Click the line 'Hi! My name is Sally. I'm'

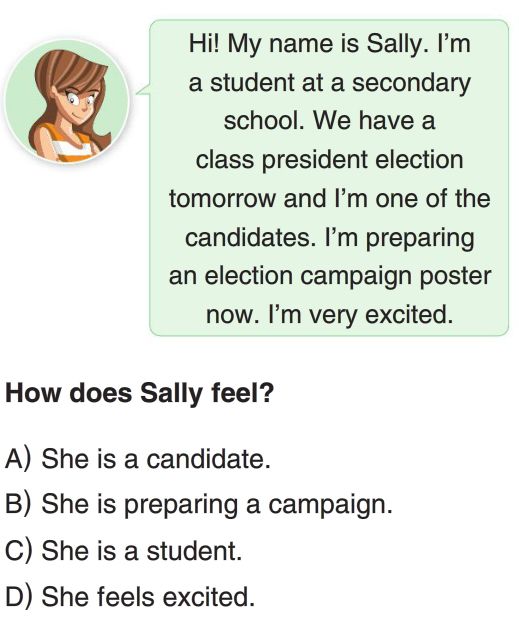(x=329, y=44)
